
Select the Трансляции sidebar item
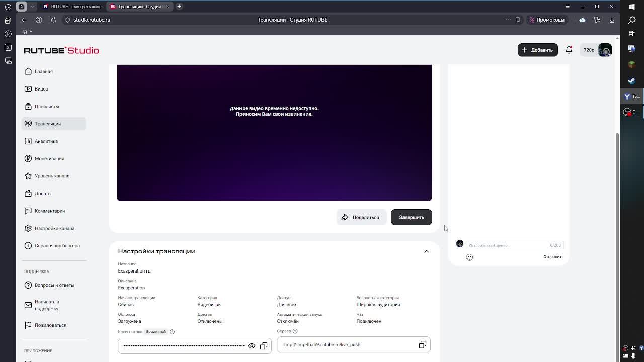pos(54,124)
